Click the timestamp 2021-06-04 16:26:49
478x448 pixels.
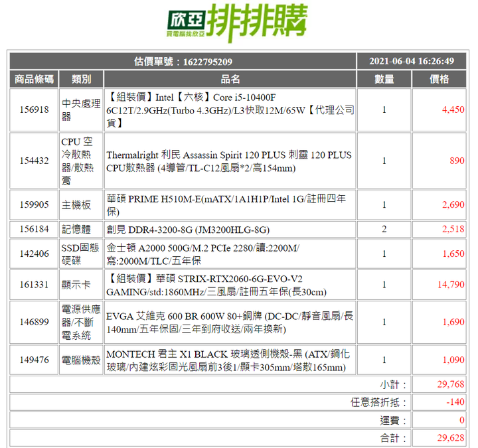click(x=412, y=61)
